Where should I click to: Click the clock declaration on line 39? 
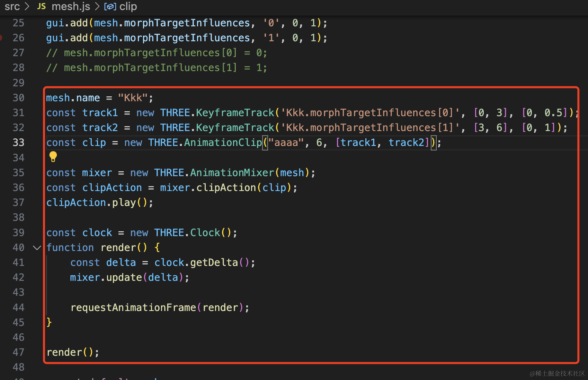click(x=97, y=233)
